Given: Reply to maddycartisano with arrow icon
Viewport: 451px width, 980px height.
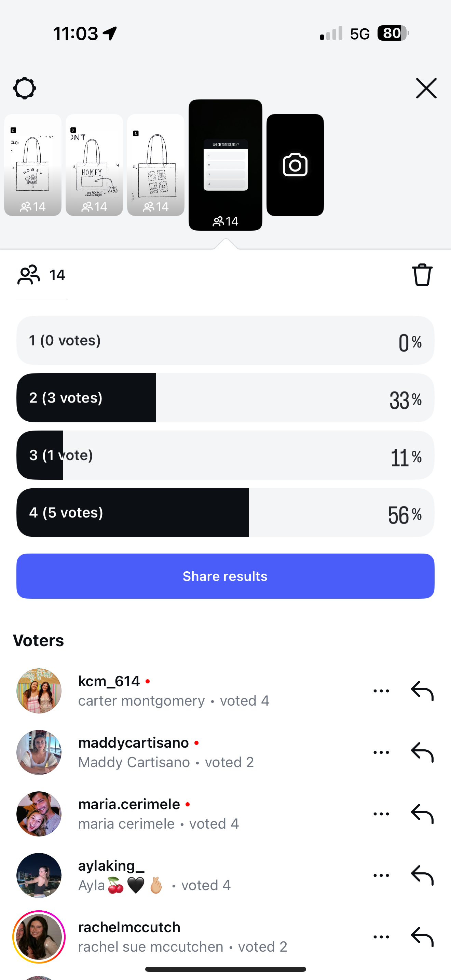Looking at the screenshot, I should coord(422,752).
